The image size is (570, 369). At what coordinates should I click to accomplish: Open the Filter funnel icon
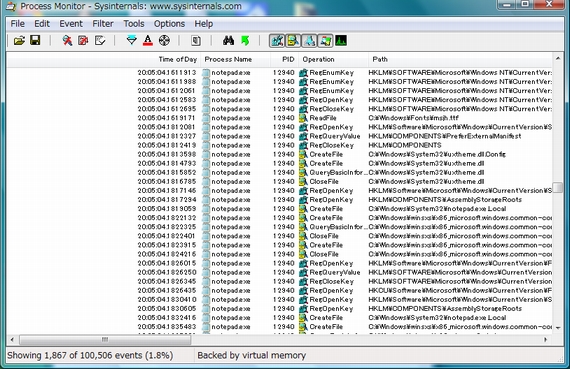pyautogui.click(x=131, y=40)
